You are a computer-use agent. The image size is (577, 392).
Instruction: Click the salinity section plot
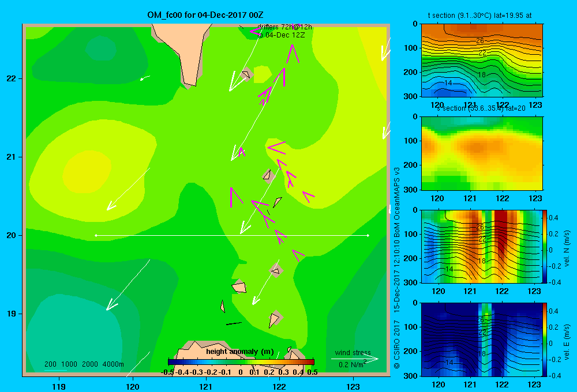pyautogui.click(x=482, y=153)
